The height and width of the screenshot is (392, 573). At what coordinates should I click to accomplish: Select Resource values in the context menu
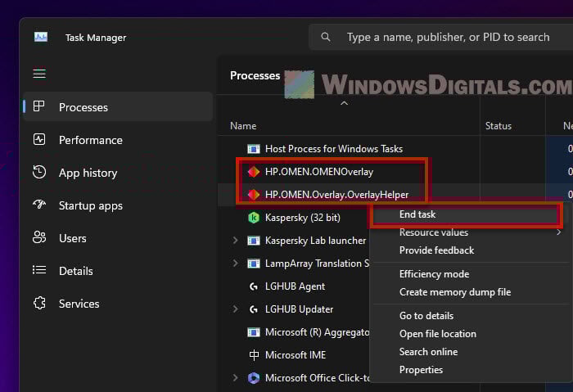433,232
